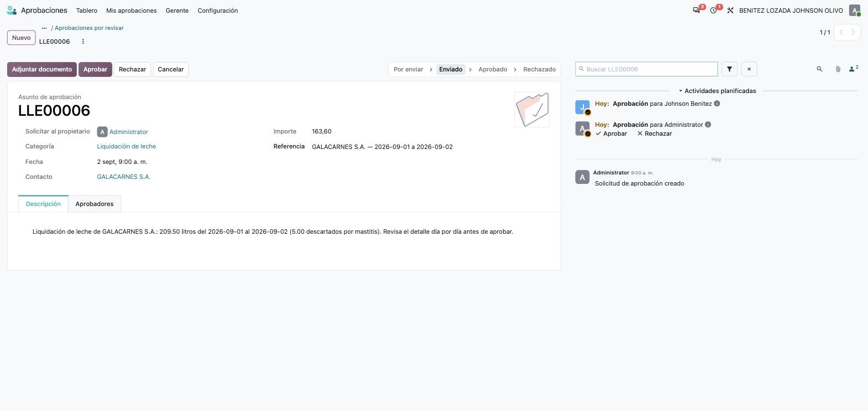Screen dimensions: 868x411
Task: Open GALACARNES S.A. contact link
Action: (123, 177)
